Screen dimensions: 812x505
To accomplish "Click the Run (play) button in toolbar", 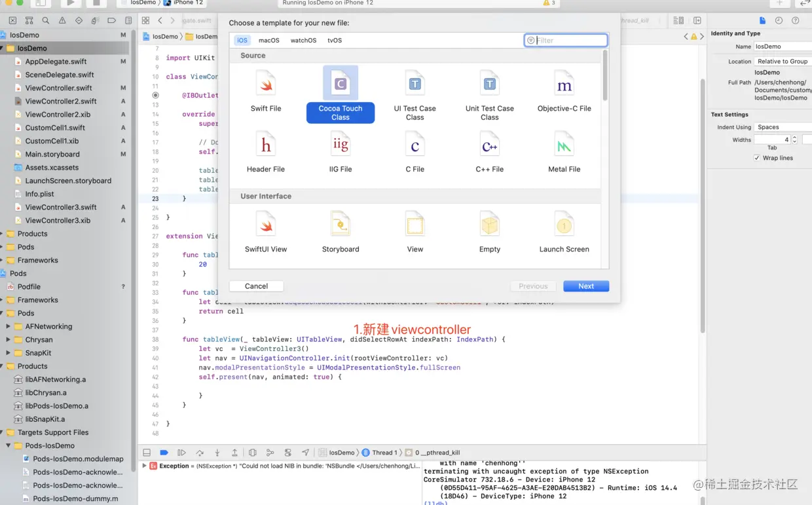I will (x=70, y=3).
